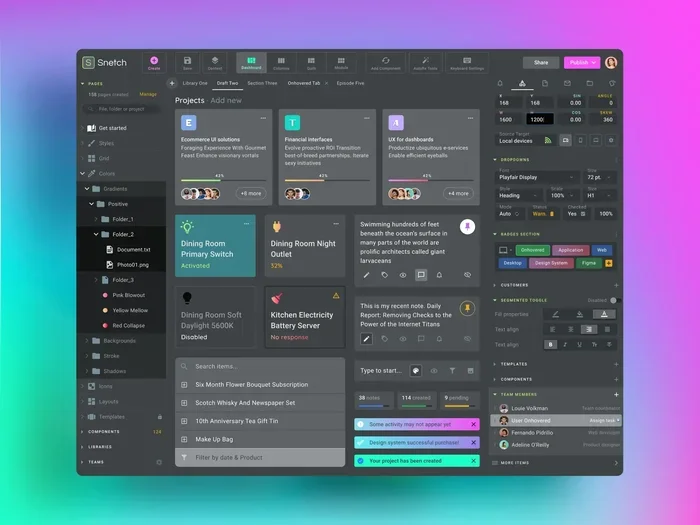Toggle the eye icon next to Type to start
700x525 pixels.
pyautogui.click(x=434, y=371)
